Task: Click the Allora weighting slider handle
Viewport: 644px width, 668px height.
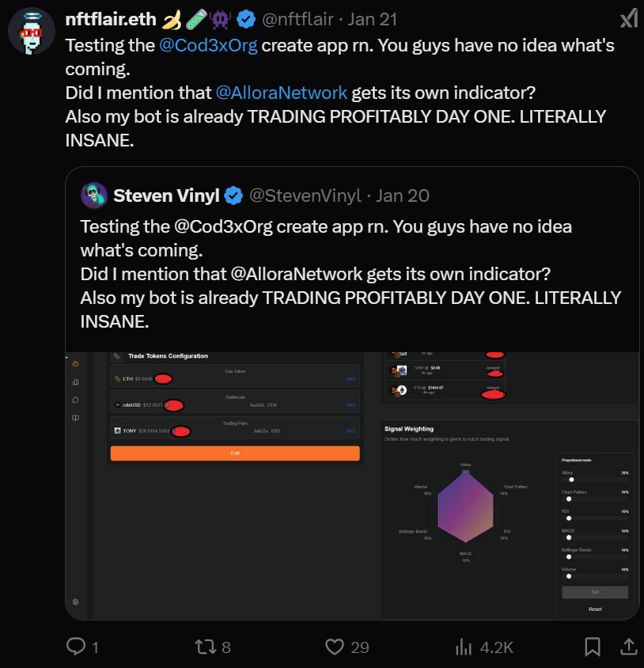Action: click(x=571, y=480)
